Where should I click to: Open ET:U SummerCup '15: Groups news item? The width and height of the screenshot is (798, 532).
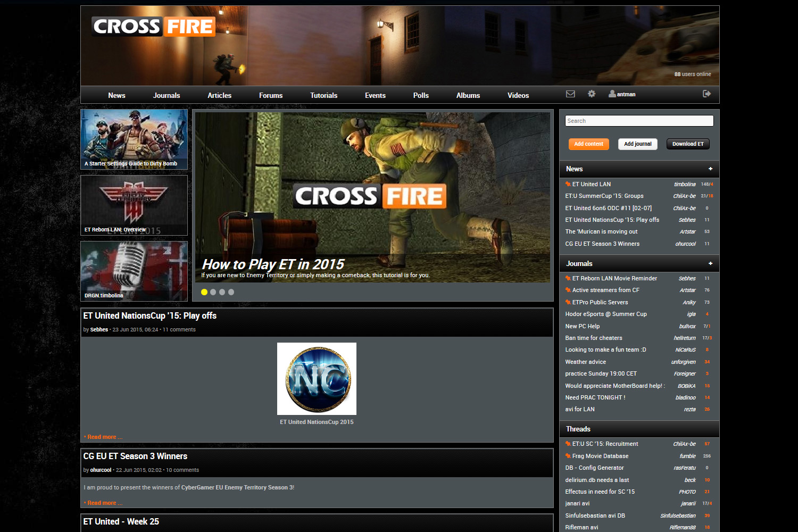[x=604, y=196]
